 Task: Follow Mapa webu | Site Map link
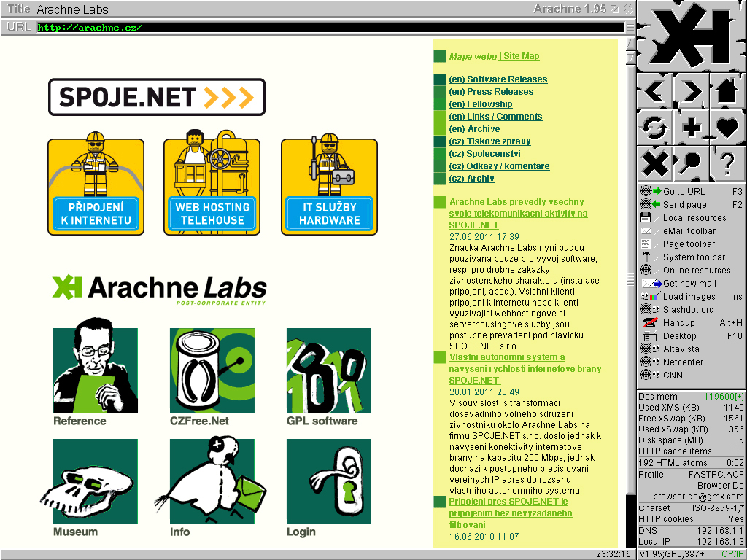pyautogui.click(x=494, y=56)
